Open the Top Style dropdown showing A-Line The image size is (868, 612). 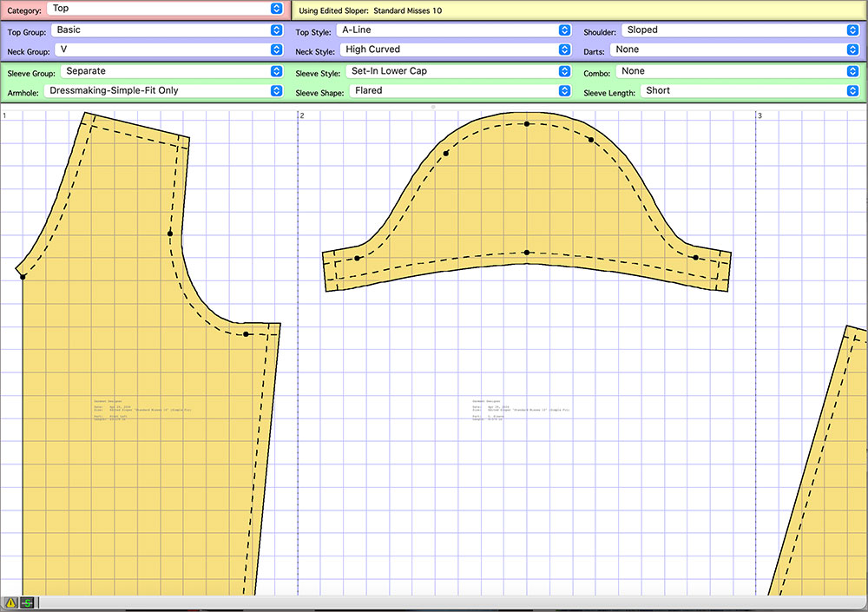(x=454, y=30)
